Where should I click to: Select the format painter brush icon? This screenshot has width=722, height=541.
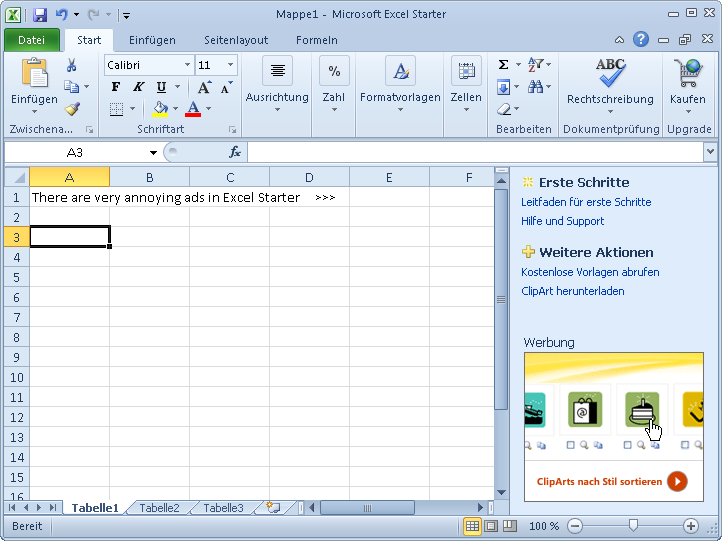(x=72, y=109)
